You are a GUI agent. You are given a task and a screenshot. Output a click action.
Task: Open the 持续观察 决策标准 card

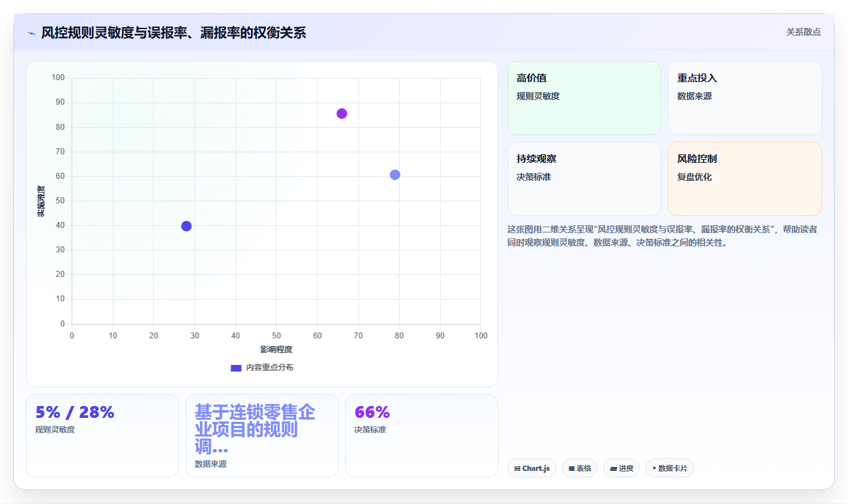584,179
